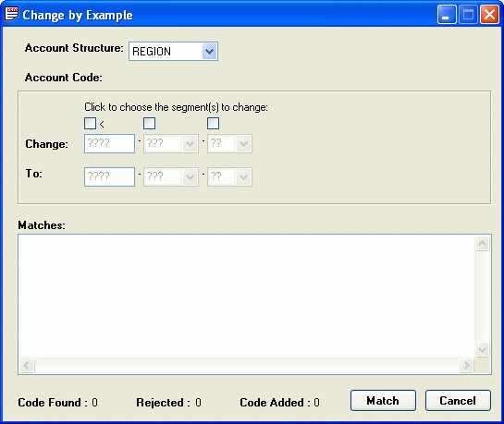
Task: Click the Matches list down scroll arrow
Action: coord(482,349)
